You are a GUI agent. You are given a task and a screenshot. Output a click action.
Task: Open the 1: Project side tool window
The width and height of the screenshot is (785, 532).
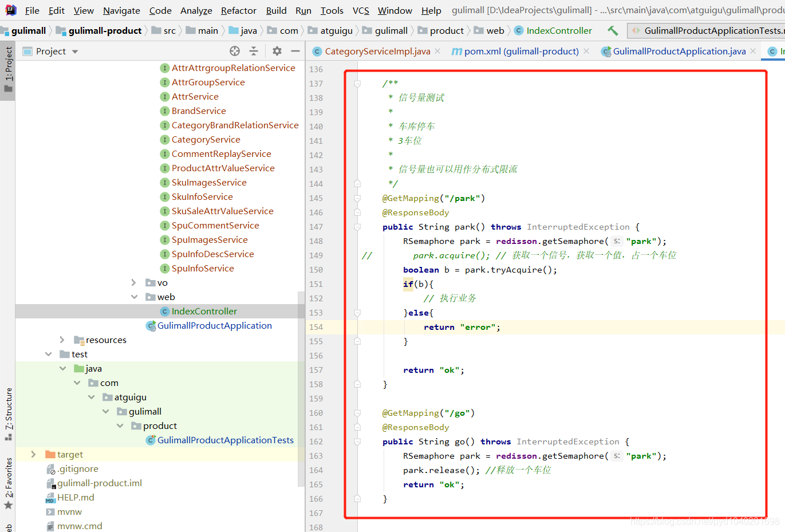click(x=8, y=69)
